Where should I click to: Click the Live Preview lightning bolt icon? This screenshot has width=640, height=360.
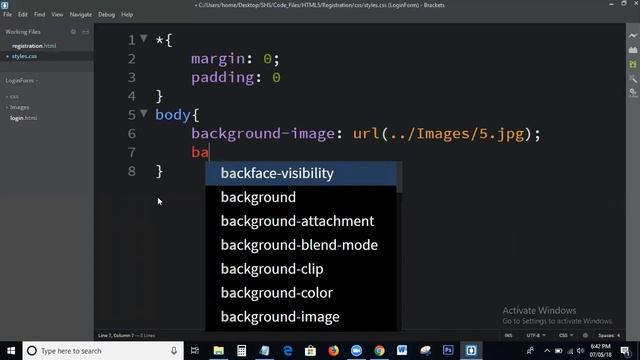(633, 36)
